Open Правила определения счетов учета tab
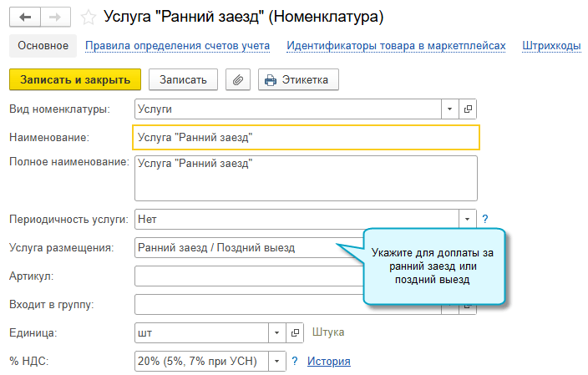This screenshot has height=375, width=588. pyautogui.click(x=178, y=46)
